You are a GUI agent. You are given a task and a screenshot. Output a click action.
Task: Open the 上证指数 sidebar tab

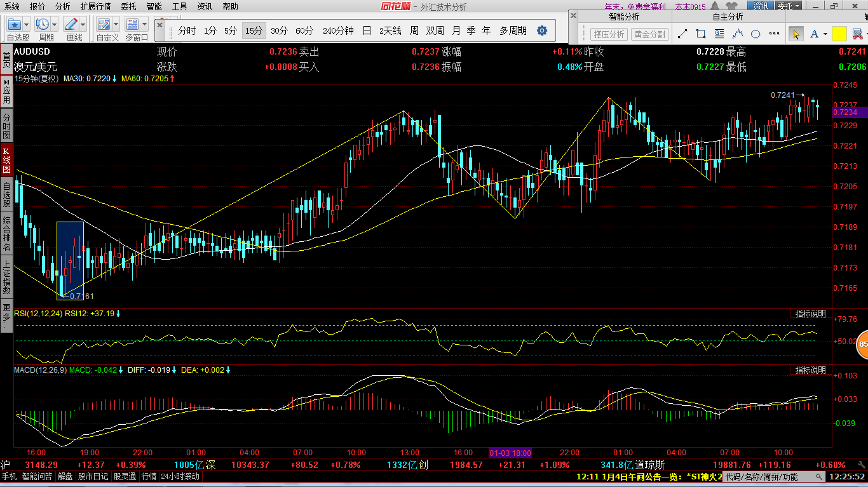pos(6,277)
